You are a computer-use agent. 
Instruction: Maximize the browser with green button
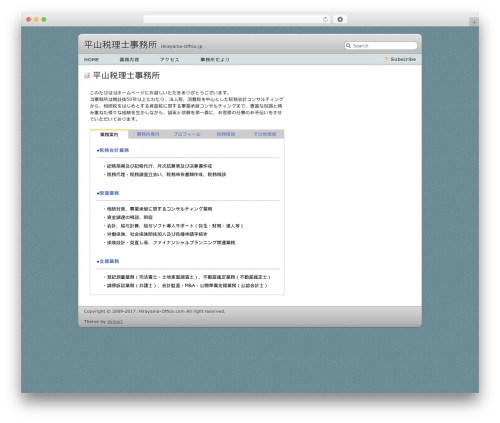point(44,19)
